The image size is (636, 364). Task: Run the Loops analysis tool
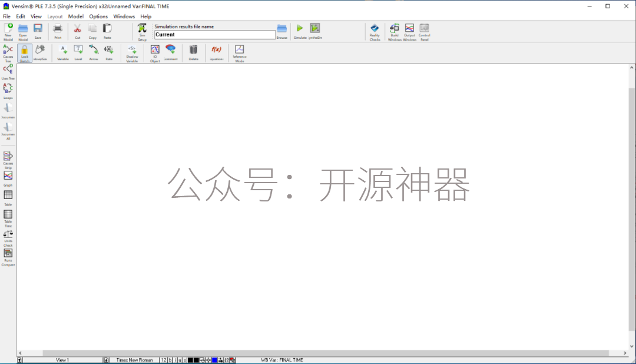coord(8,91)
